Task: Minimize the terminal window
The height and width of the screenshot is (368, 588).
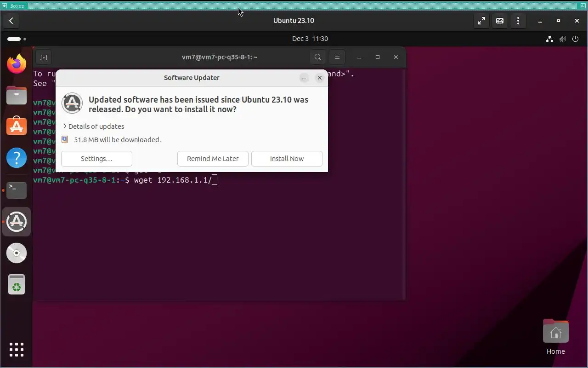Action: tap(359, 57)
